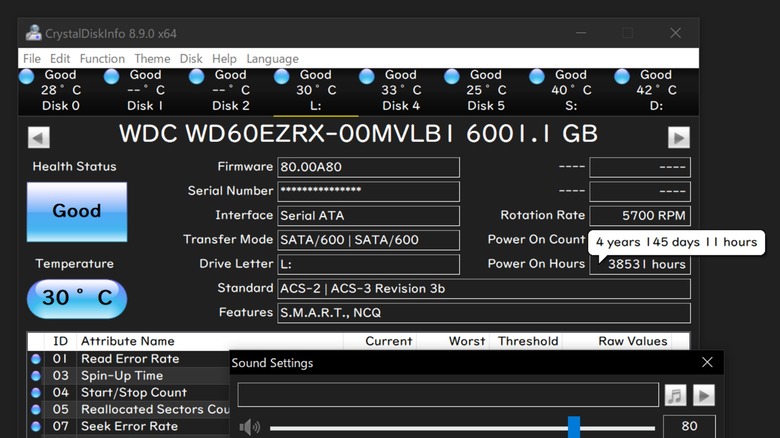Switch to the drive D: tab
The height and width of the screenshot is (438, 780).
click(x=656, y=90)
